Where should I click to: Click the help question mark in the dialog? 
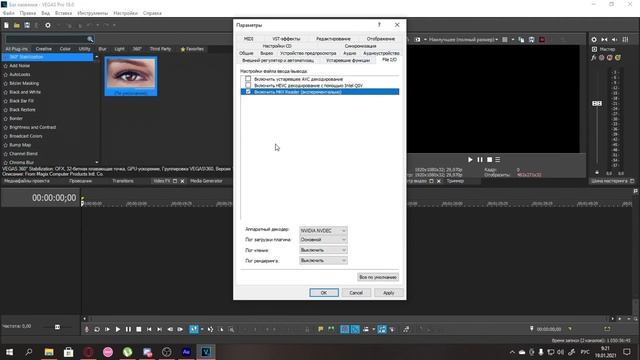(379, 25)
